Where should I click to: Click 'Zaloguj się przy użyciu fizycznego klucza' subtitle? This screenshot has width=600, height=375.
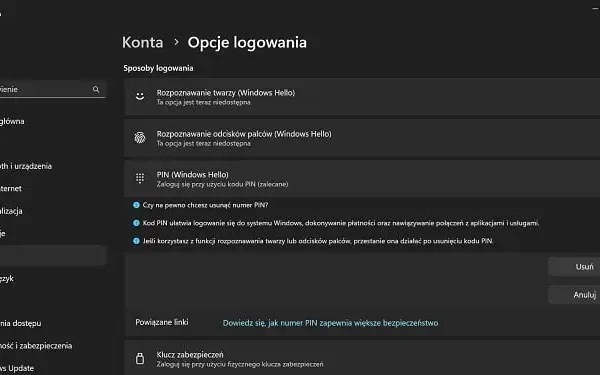click(240, 364)
